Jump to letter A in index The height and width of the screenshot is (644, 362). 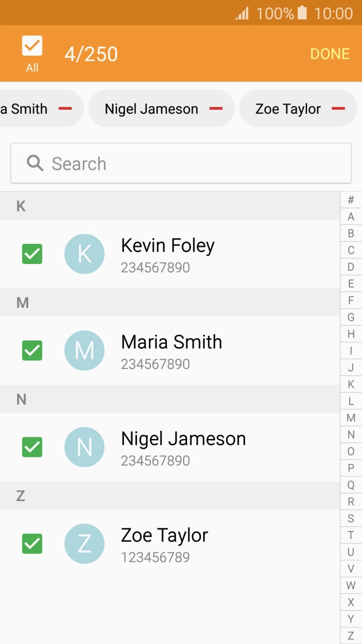(x=351, y=217)
